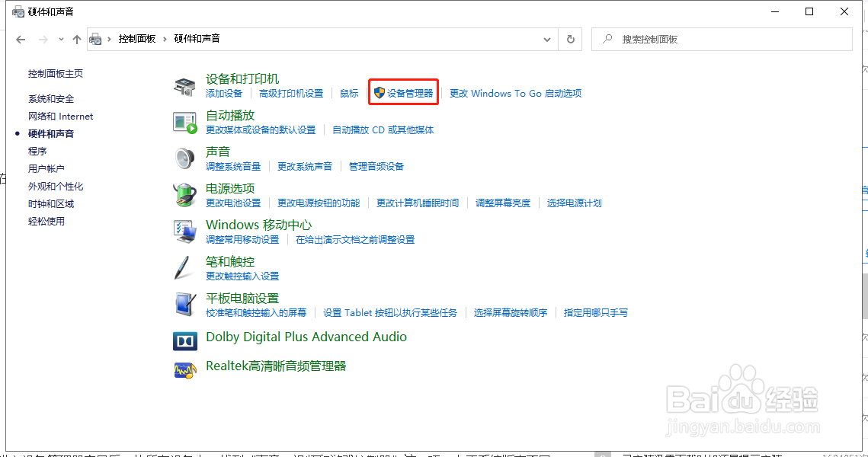This screenshot has width=868, height=457.
Task: Go back with the back arrow
Action: click(x=21, y=40)
